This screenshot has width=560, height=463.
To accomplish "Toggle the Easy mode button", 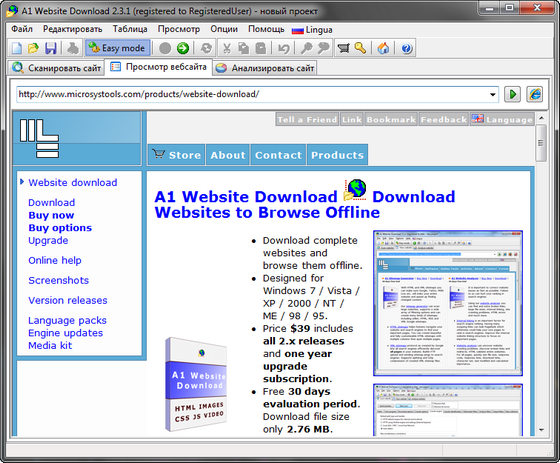I will [117, 48].
